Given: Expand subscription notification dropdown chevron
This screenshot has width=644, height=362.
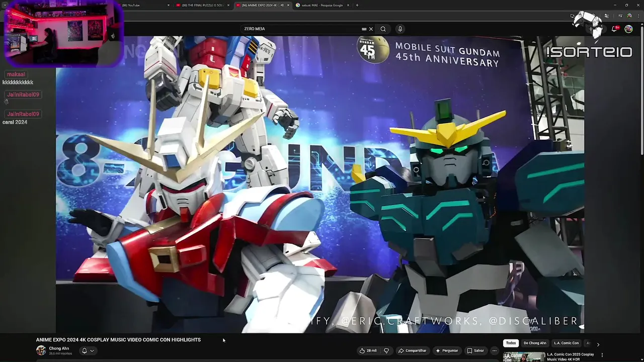Looking at the screenshot, I should (x=92, y=350).
